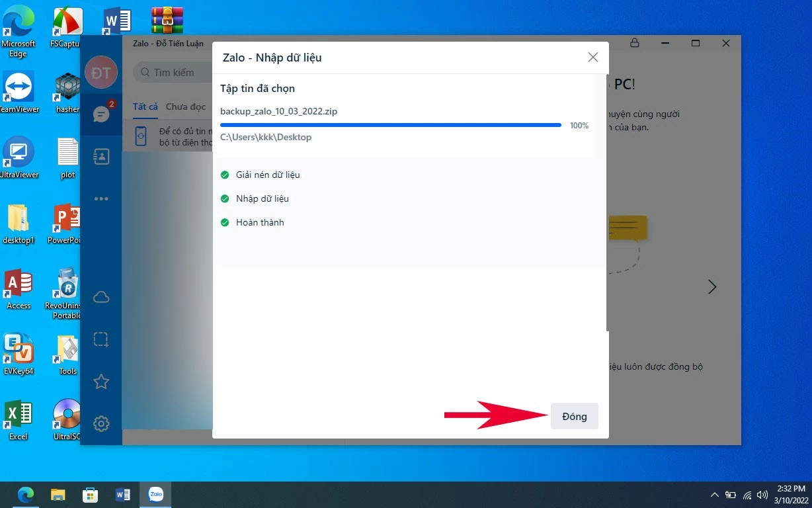Select the screenshot capture icon in sidebar
The width and height of the screenshot is (812, 508).
pyautogui.click(x=101, y=339)
